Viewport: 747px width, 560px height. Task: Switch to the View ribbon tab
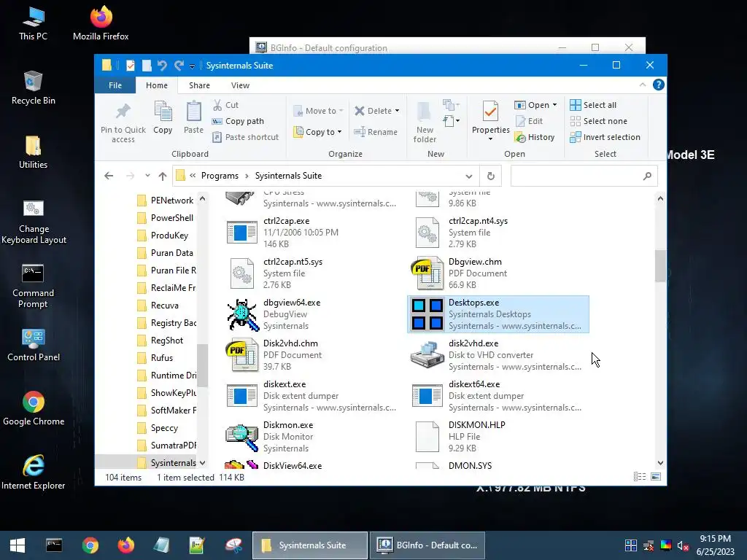[240, 85]
